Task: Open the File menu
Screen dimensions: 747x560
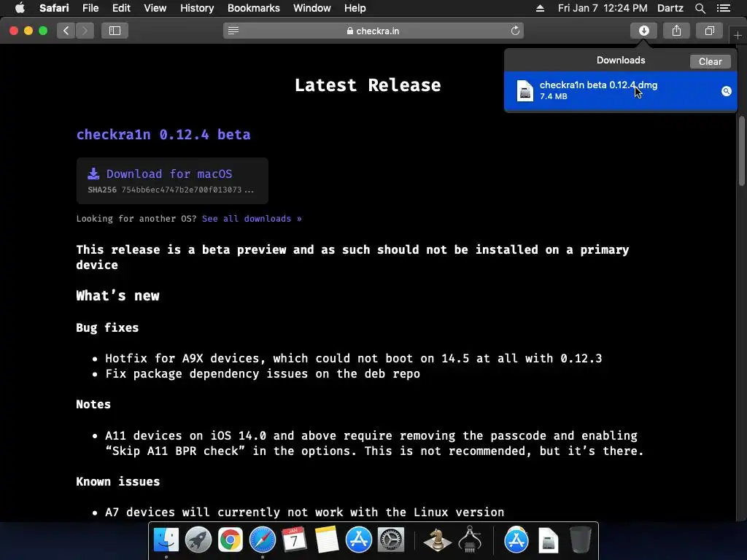Action: pyautogui.click(x=90, y=8)
